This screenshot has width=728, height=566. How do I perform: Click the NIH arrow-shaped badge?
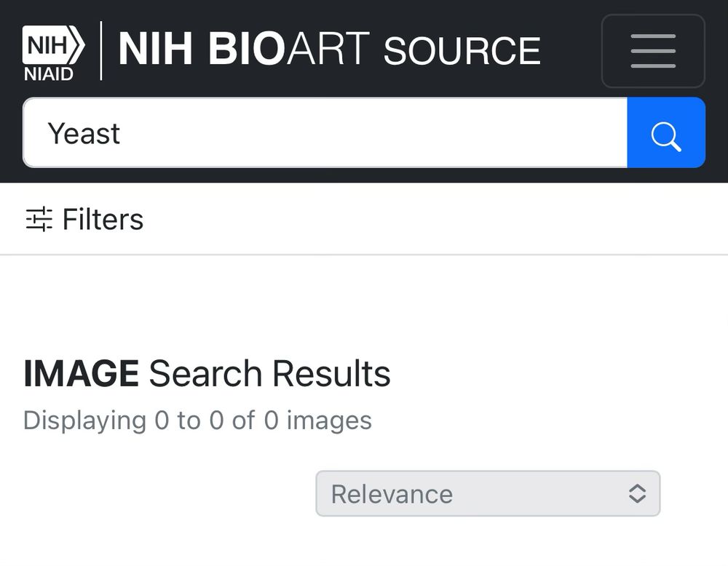54,45
